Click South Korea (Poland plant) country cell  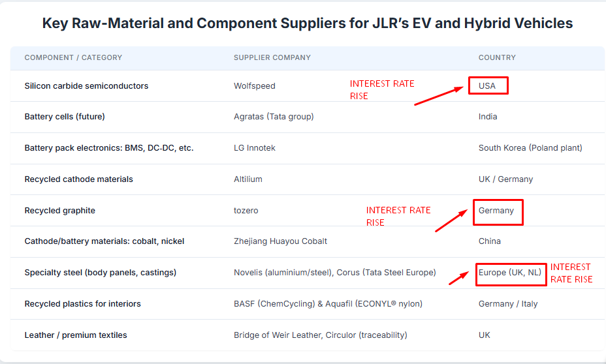pos(530,148)
